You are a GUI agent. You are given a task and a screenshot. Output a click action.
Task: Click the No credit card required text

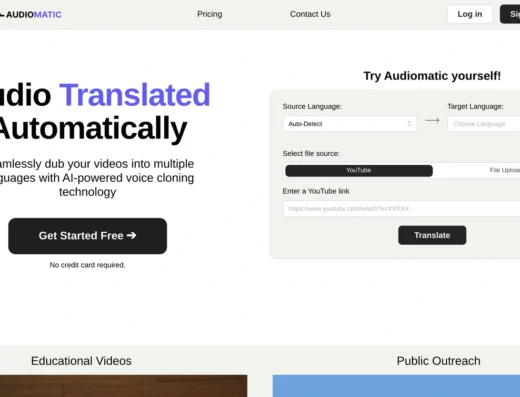(87, 265)
